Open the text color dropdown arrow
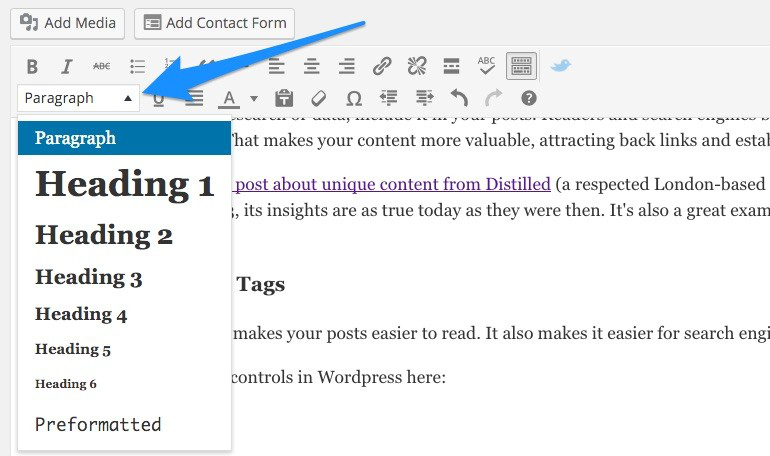Screen dimensions: 770x456 point(254,98)
